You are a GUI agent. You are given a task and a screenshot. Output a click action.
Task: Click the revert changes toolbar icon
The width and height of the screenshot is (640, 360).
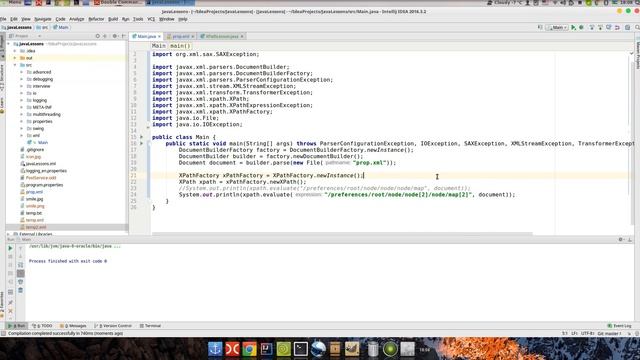tap(617, 27)
